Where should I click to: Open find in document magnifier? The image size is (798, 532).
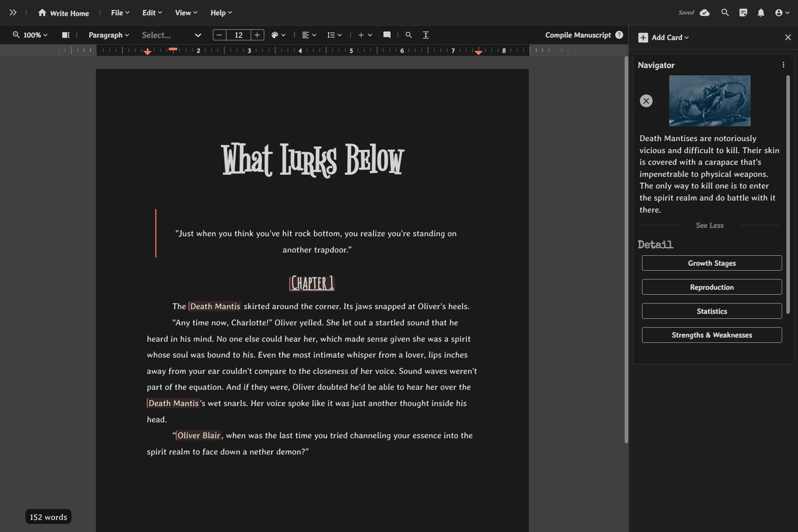(409, 35)
